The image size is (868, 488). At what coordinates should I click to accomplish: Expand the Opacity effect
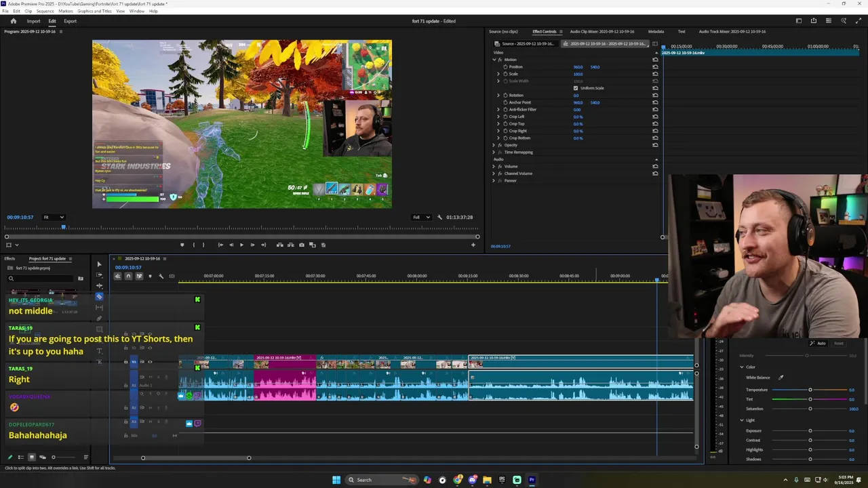click(x=494, y=145)
